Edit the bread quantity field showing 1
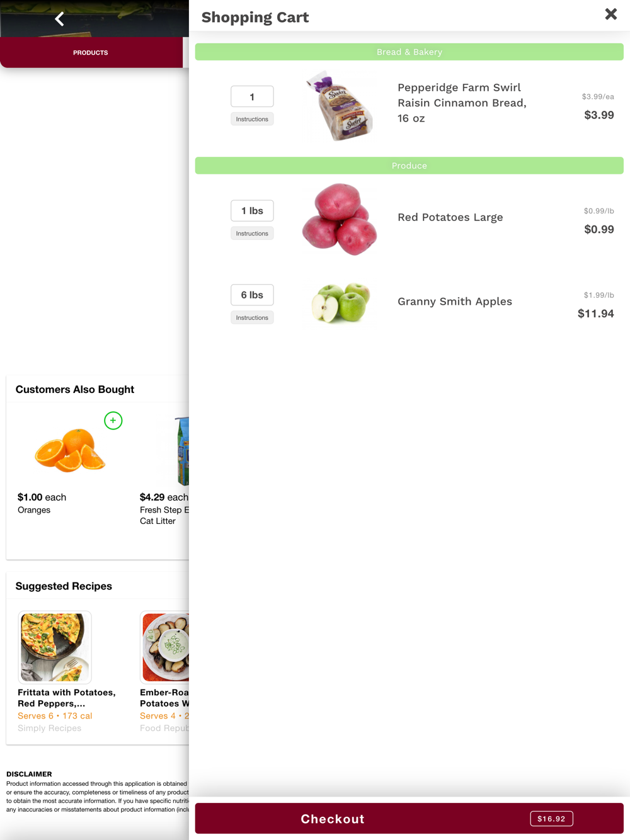Screen dimensions: 630x840 tap(252, 97)
